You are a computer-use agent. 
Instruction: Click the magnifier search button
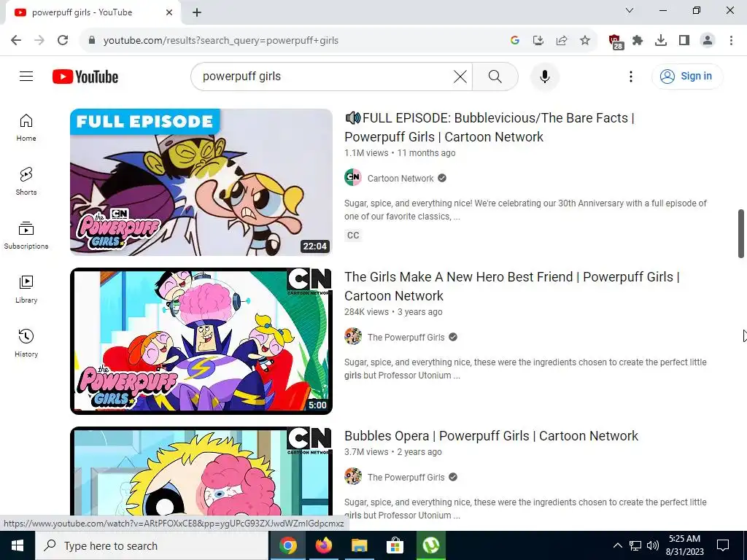tap(495, 77)
